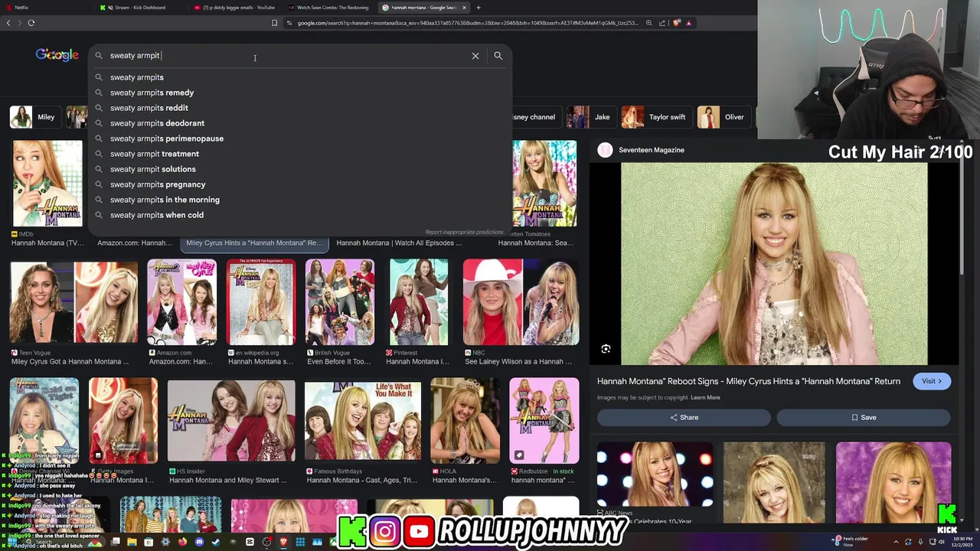The height and width of the screenshot is (551, 980).
Task: Select the Oliver filter chip
Action: pyautogui.click(x=722, y=117)
